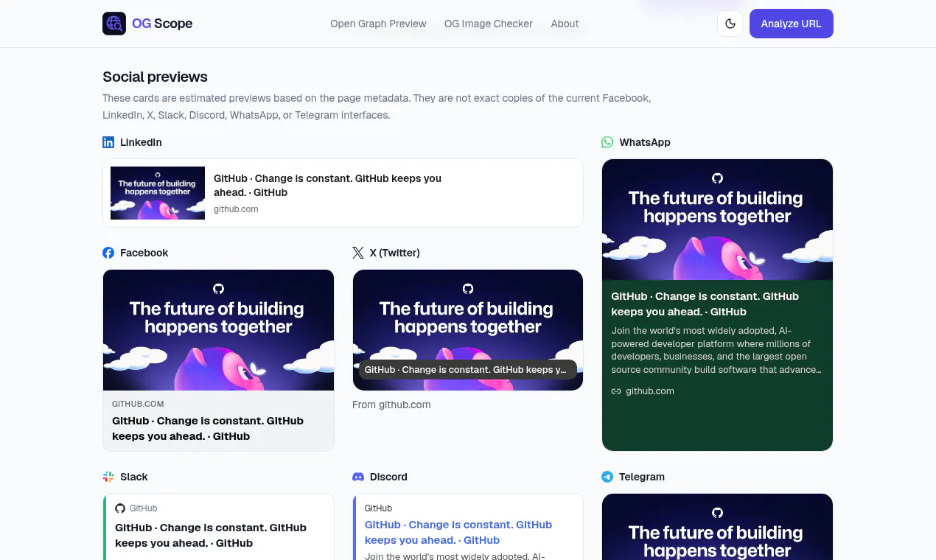Click the LinkedIn card title text
The image size is (936, 560).
pos(328,185)
